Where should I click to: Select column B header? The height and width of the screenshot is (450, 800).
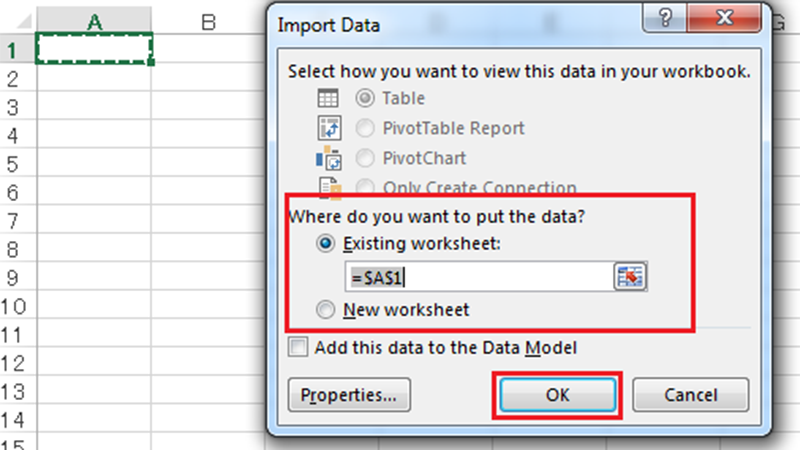(x=208, y=21)
